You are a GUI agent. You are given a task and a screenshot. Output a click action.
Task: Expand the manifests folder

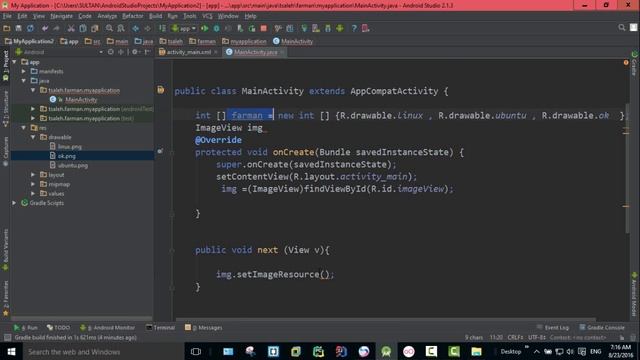pyautogui.click(x=24, y=71)
